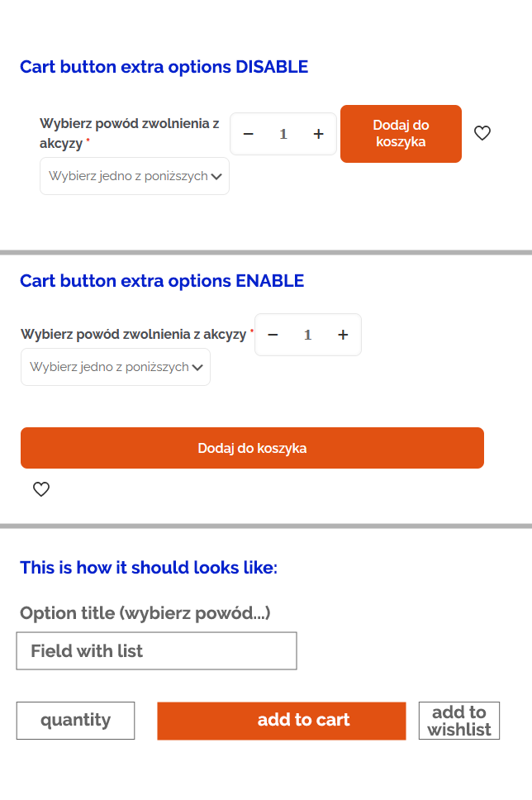Open the Field with list dropdown
The height and width of the screenshot is (800, 532).
click(156, 650)
